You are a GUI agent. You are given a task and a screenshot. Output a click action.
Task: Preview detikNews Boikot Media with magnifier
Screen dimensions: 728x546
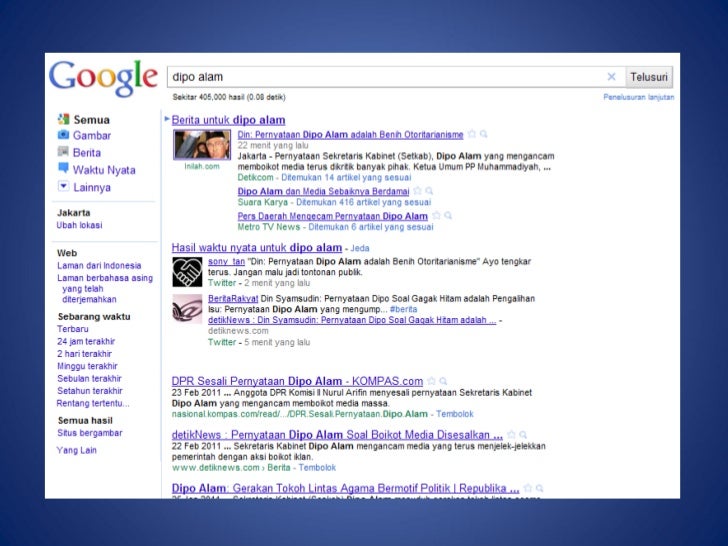(523, 435)
